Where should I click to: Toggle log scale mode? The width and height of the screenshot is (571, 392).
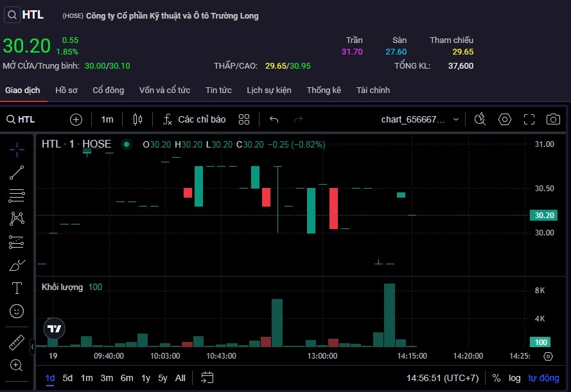click(x=514, y=378)
